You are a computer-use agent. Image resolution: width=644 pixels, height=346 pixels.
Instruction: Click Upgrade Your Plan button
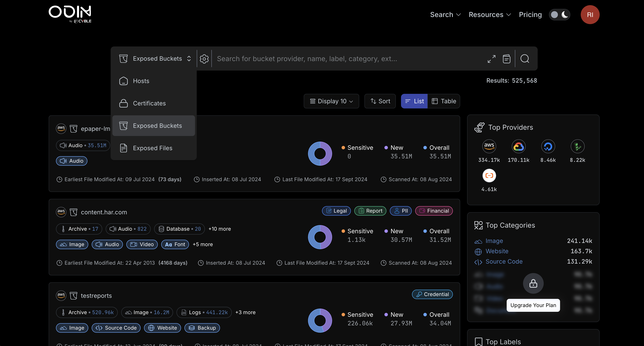tap(533, 305)
